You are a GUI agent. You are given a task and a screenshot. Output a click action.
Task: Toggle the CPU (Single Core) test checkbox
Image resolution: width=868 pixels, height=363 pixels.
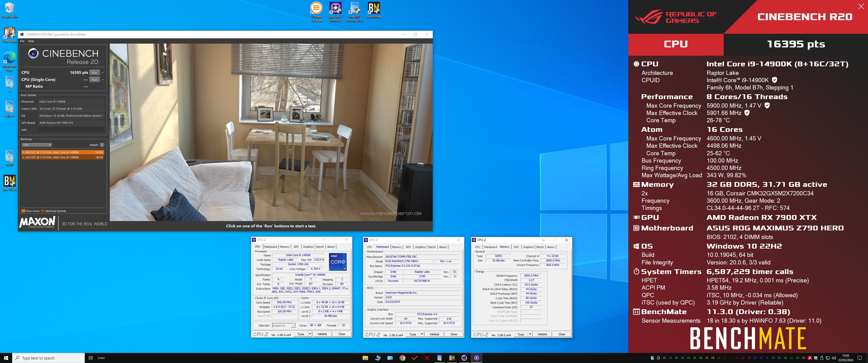[x=103, y=79]
